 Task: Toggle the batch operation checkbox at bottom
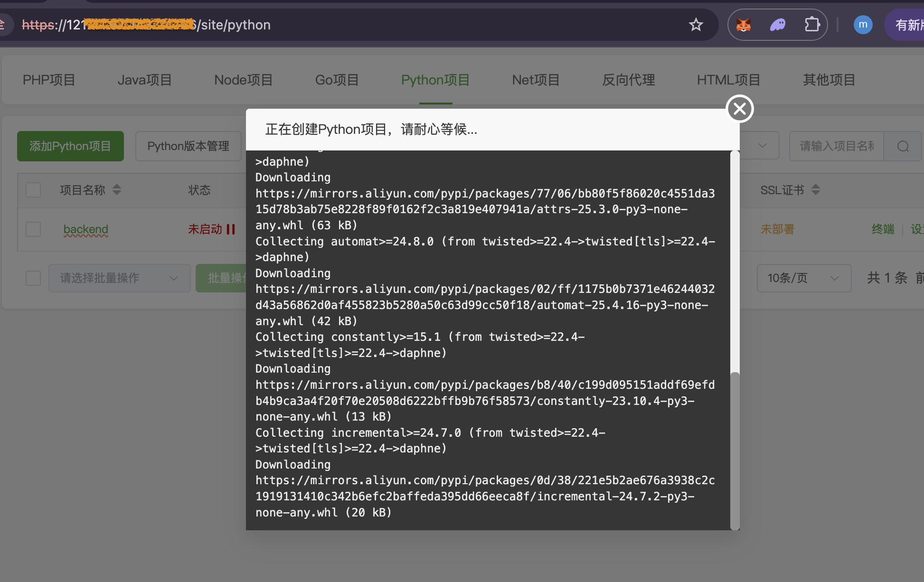(x=33, y=278)
